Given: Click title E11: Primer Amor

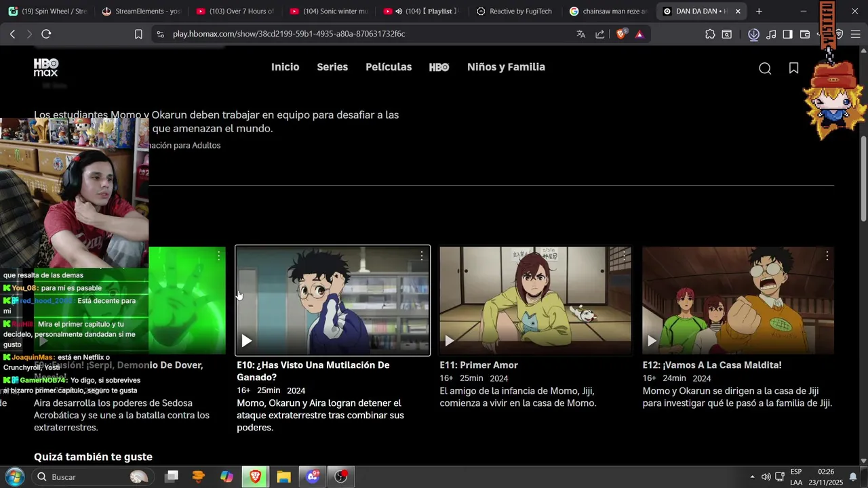Looking at the screenshot, I should pos(479,365).
